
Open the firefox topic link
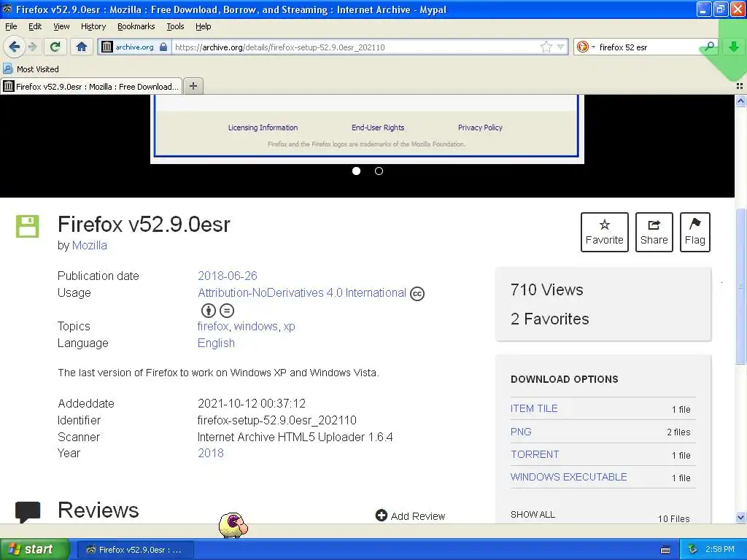tap(213, 326)
